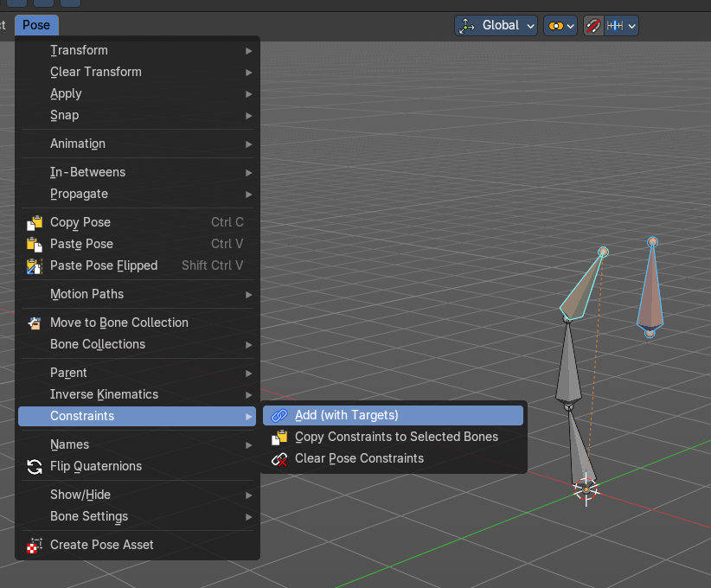Image resolution: width=711 pixels, height=588 pixels.
Task: Click the Clear Pose Constraints icon
Action: 279,459
